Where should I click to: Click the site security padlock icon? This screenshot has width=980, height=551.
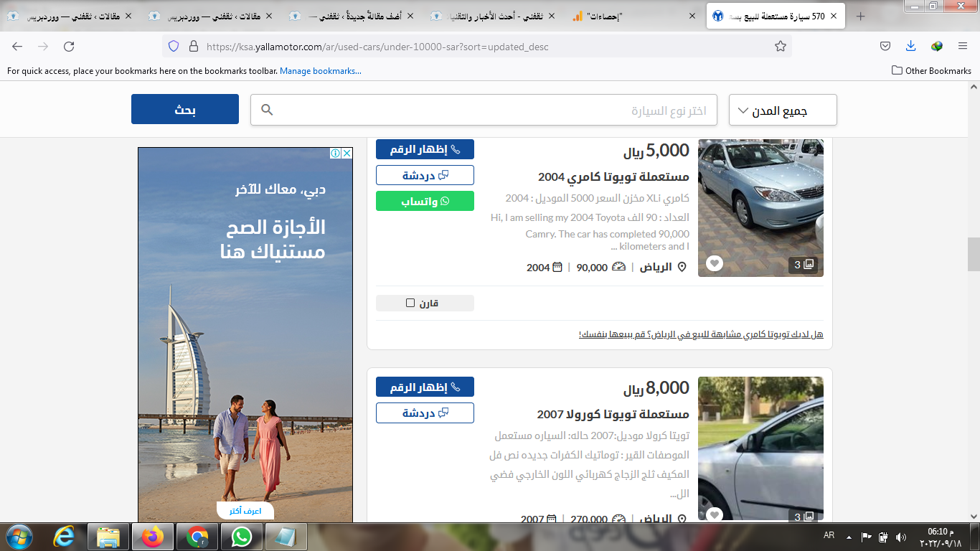[x=192, y=46]
